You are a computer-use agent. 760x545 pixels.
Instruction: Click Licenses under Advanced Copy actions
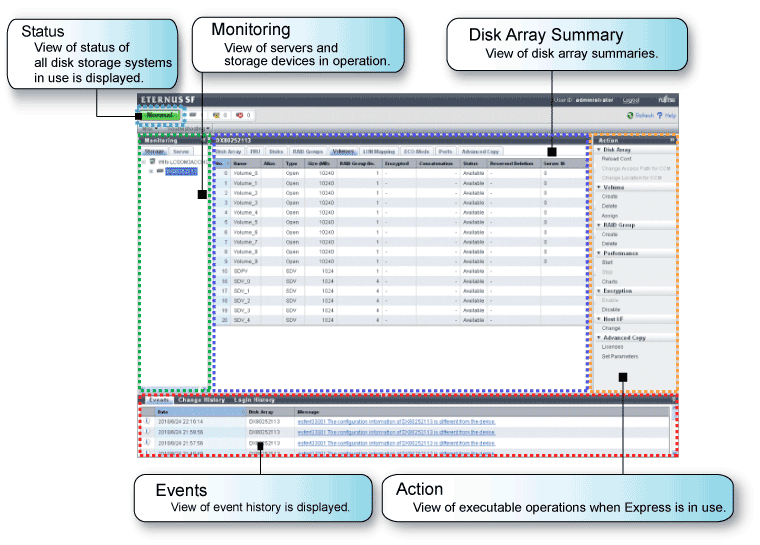coord(613,347)
